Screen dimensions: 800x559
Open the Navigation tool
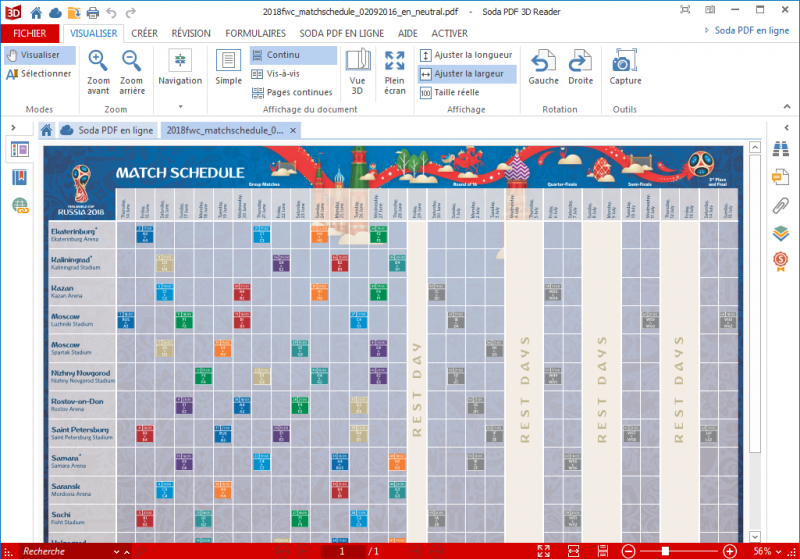click(180, 67)
